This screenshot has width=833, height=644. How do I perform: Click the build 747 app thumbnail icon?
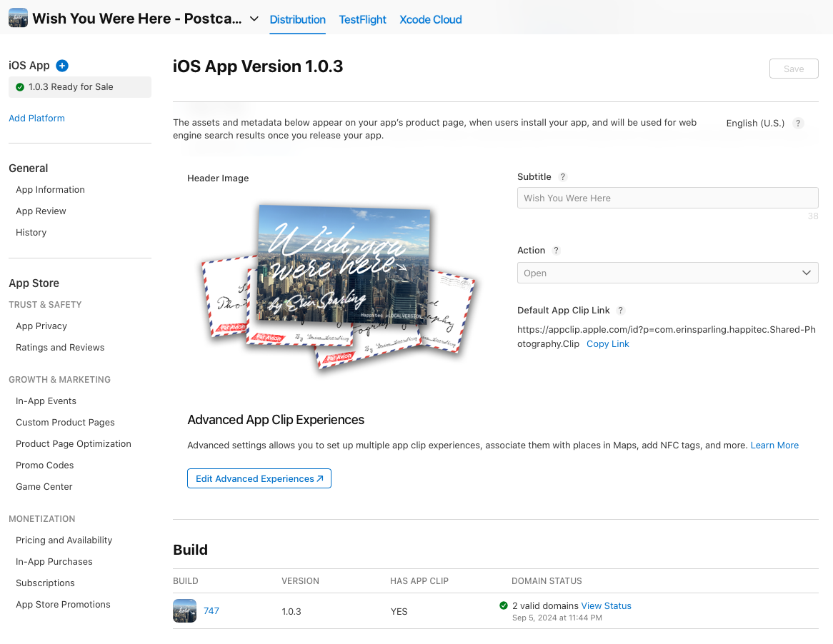(184, 611)
